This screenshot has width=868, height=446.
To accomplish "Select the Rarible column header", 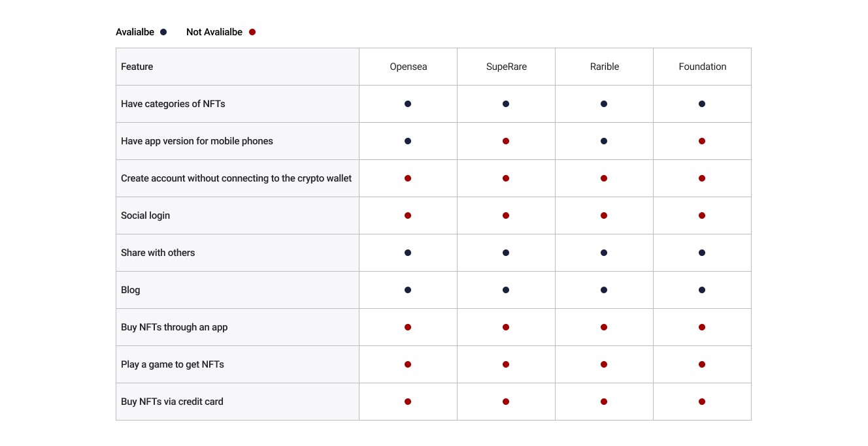I will point(605,67).
